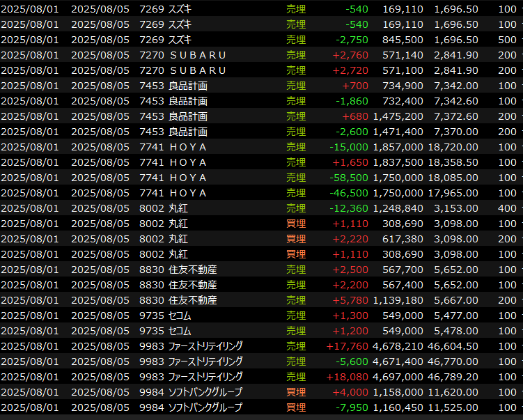Click the 住友不動産 amount 1,139,180
Screen dimensions: 523x420
coord(398,300)
